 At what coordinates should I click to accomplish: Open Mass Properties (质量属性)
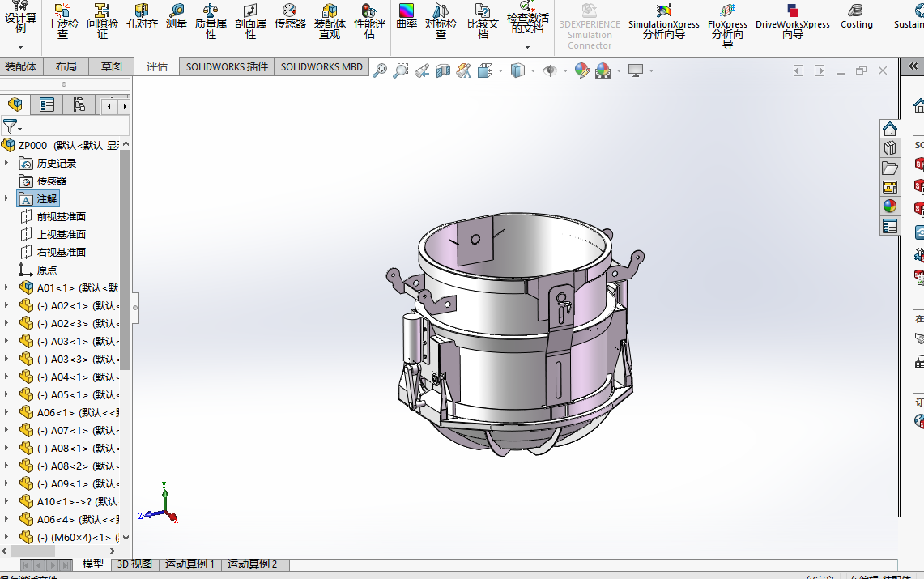[x=211, y=21]
